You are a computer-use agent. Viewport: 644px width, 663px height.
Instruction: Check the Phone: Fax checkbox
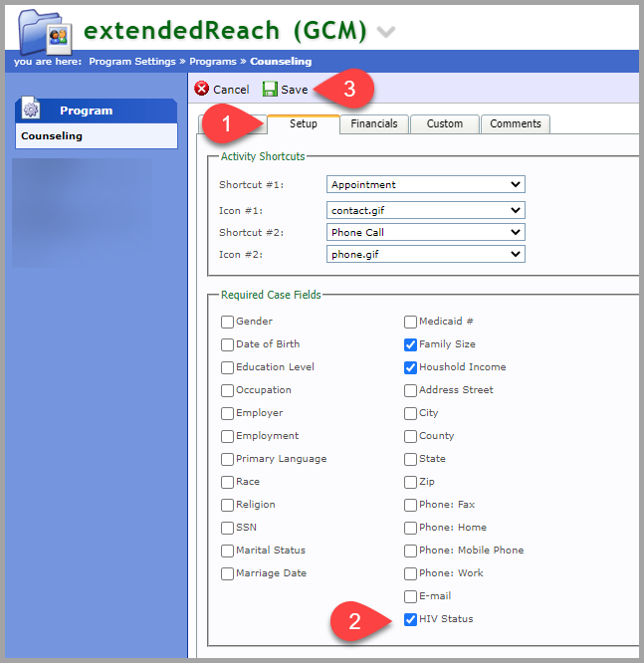pyautogui.click(x=410, y=505)
